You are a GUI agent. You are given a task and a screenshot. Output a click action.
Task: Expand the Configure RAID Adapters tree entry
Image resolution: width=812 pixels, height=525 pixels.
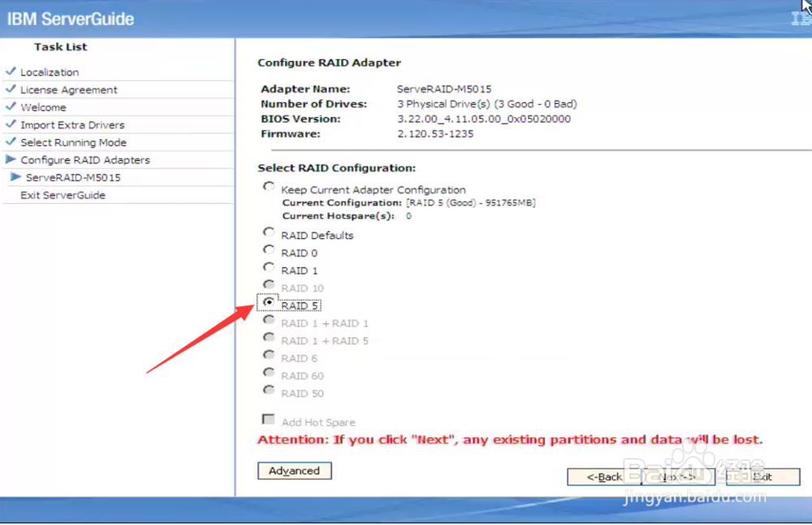click(x=85, y=160)
